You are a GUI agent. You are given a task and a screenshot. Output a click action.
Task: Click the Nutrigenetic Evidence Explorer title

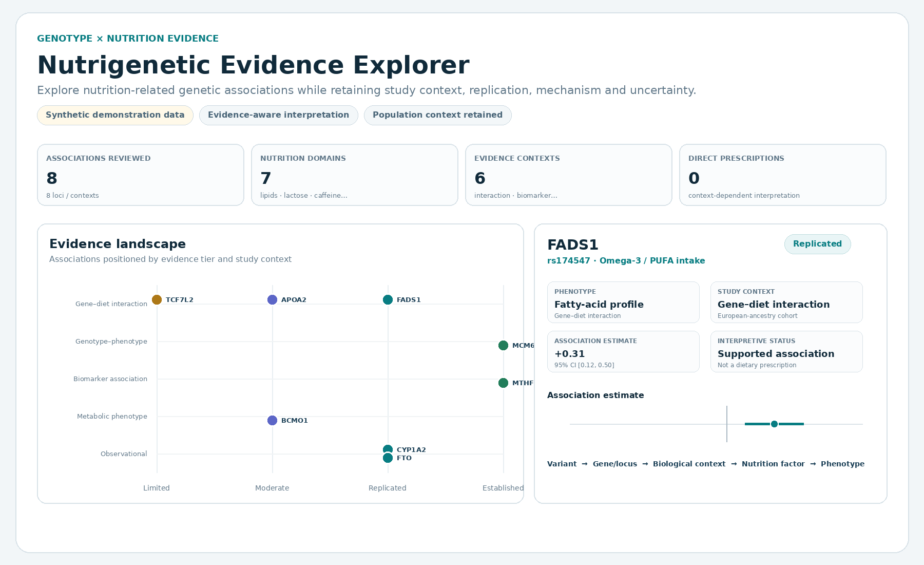254,65
